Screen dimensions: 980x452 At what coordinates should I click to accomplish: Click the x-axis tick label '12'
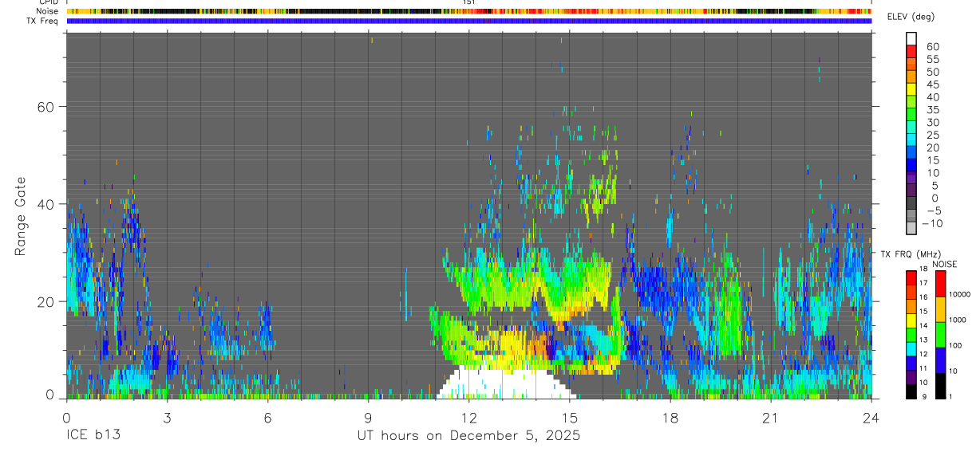tap(469, 417)
